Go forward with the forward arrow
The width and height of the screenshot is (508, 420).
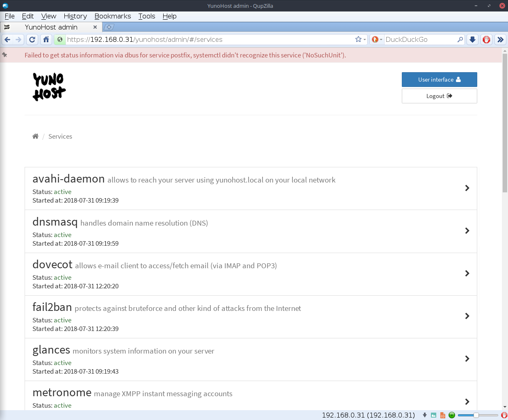pos(18,40)
